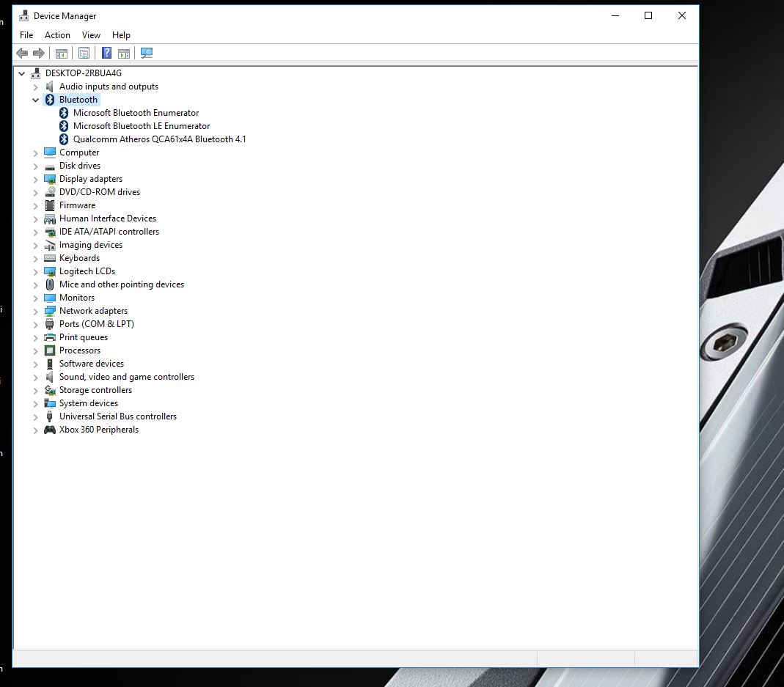Viewport: 784px width, 687px height.
Task: Click the Keyboards icon
Action: [x=49, y=258]
